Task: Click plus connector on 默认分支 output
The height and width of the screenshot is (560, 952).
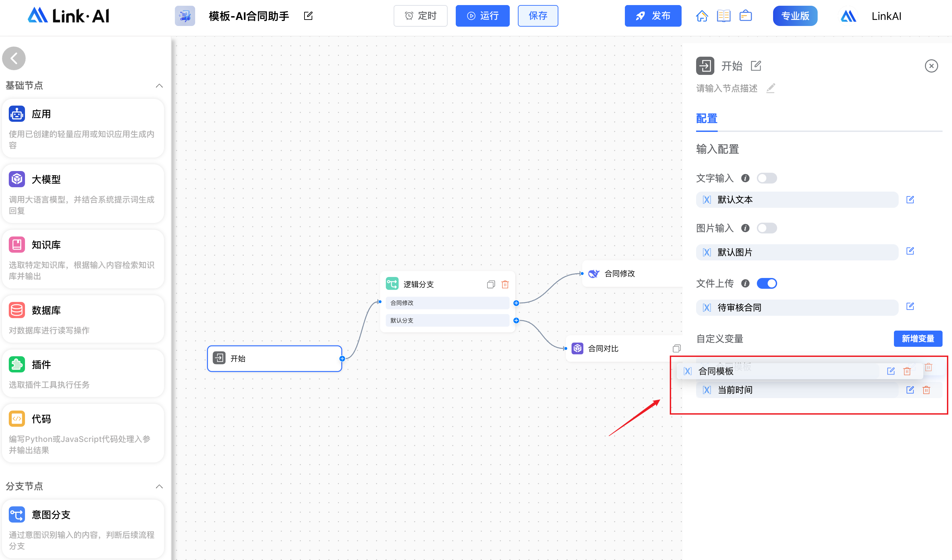Action: (x=516, y=320)
